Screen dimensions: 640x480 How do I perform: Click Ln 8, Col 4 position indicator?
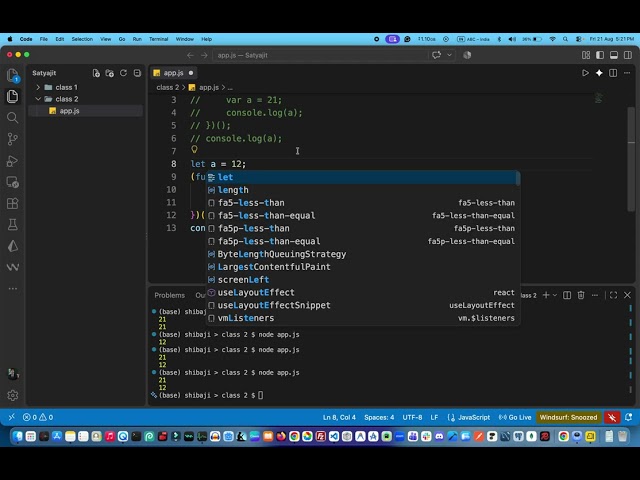[x=339, y=417]
